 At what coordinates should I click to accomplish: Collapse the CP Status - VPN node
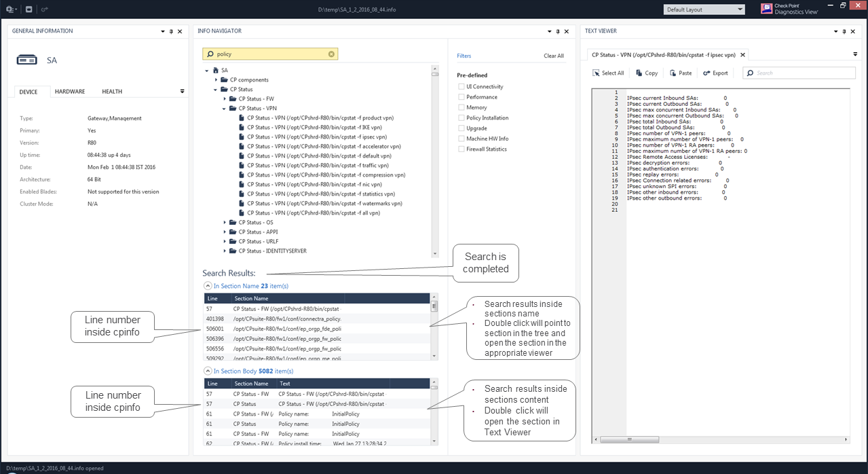[x=225, y=109]
